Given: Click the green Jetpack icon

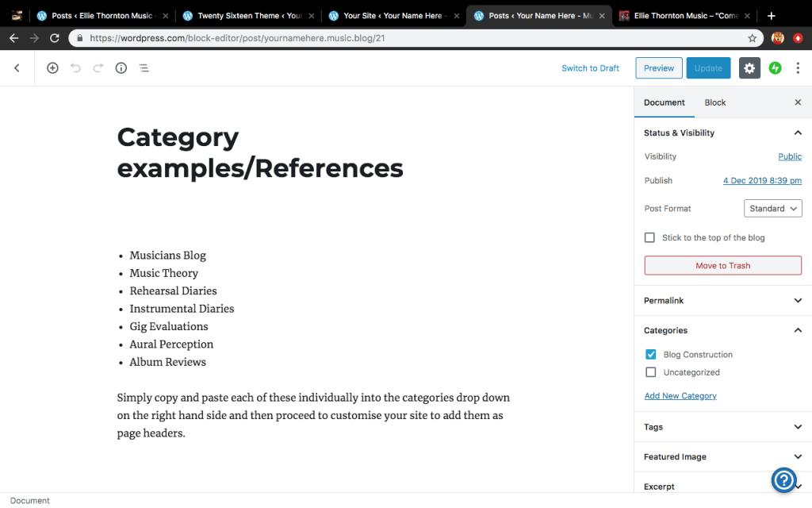Looking at the screenshot, I should point(776,68).
